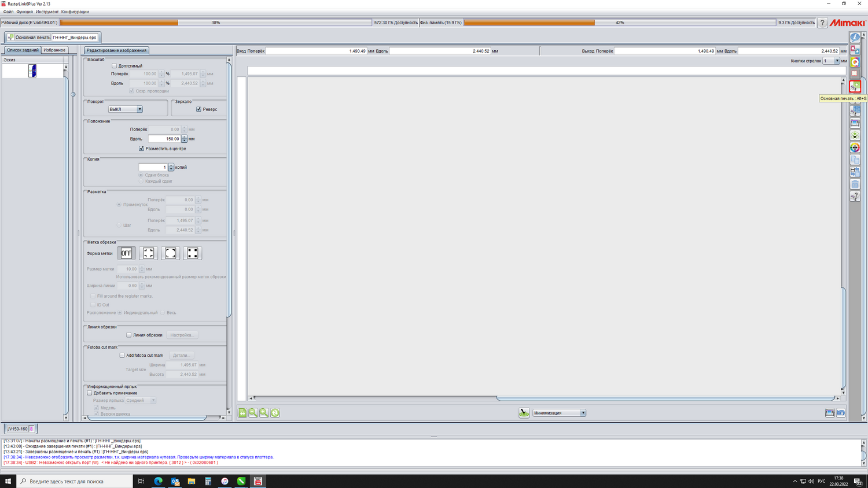Open the green layer arrow icon
Viewport: 868px width, 488px height.
click(x=855, y=135)
